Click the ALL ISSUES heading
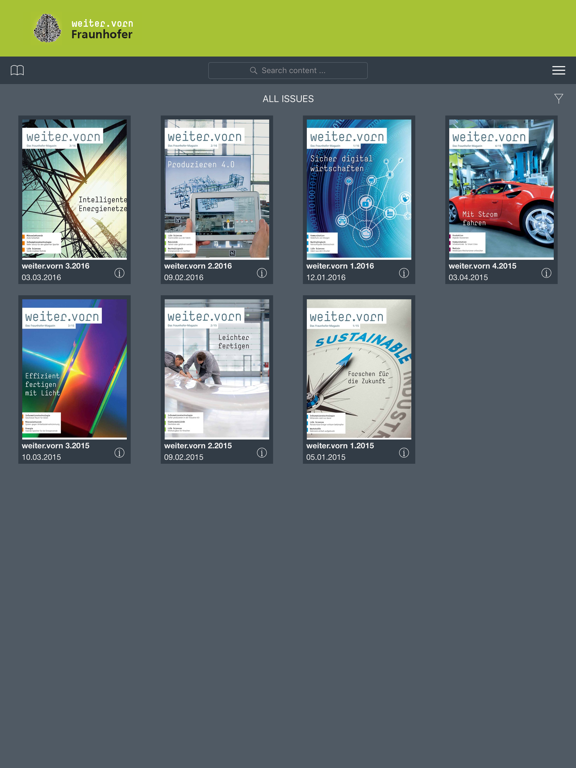The width and height of the screenshot is (576, 768). pos(288,99)
